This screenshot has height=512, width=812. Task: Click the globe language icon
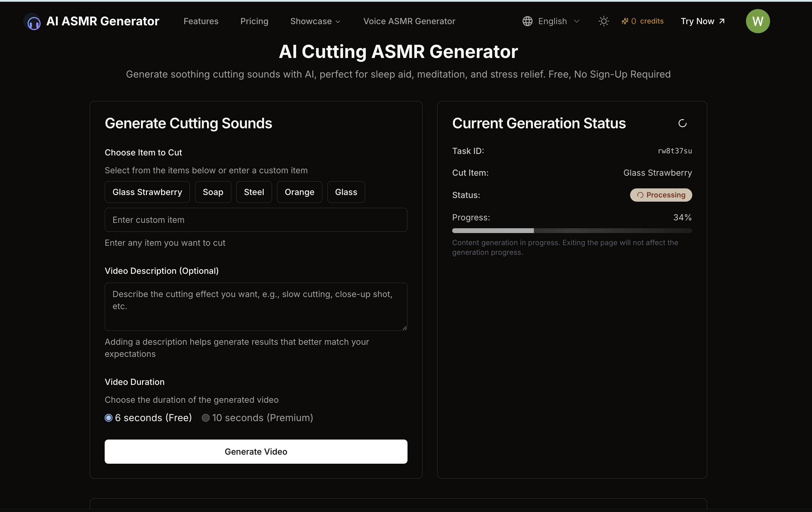[527, 21]
